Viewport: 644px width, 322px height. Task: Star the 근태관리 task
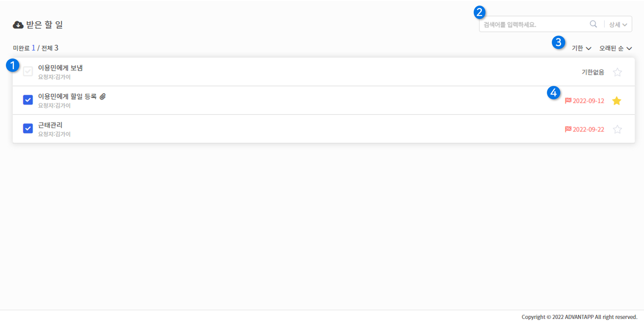click(617, 129)
